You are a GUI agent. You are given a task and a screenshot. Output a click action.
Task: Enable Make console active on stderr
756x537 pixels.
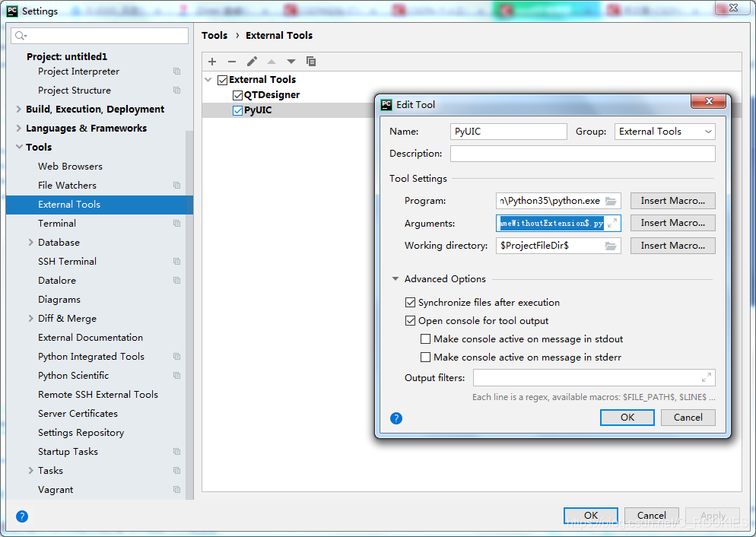click(425, 357)
